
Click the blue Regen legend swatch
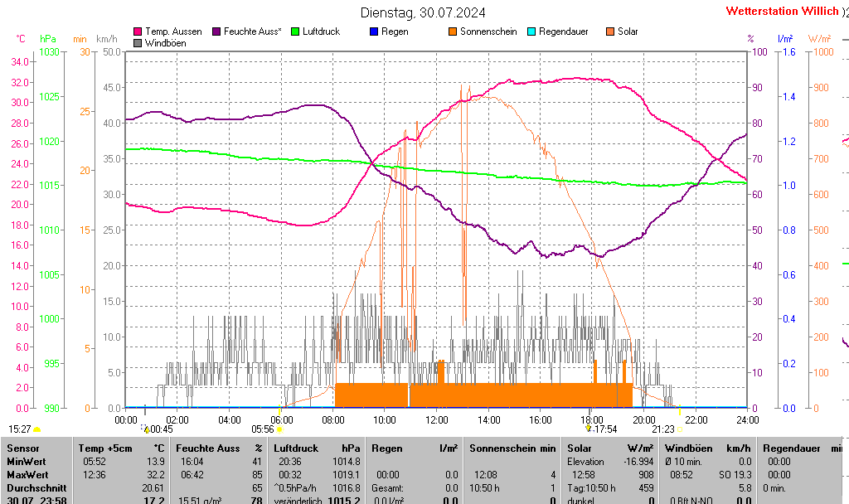(374, 32)
